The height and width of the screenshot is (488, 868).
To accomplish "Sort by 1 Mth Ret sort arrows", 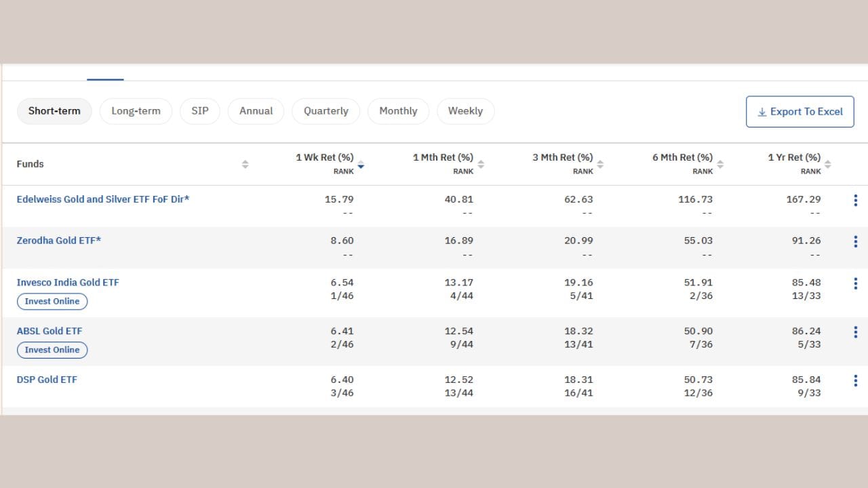I will pyautogui.click(x=481, y=164).
